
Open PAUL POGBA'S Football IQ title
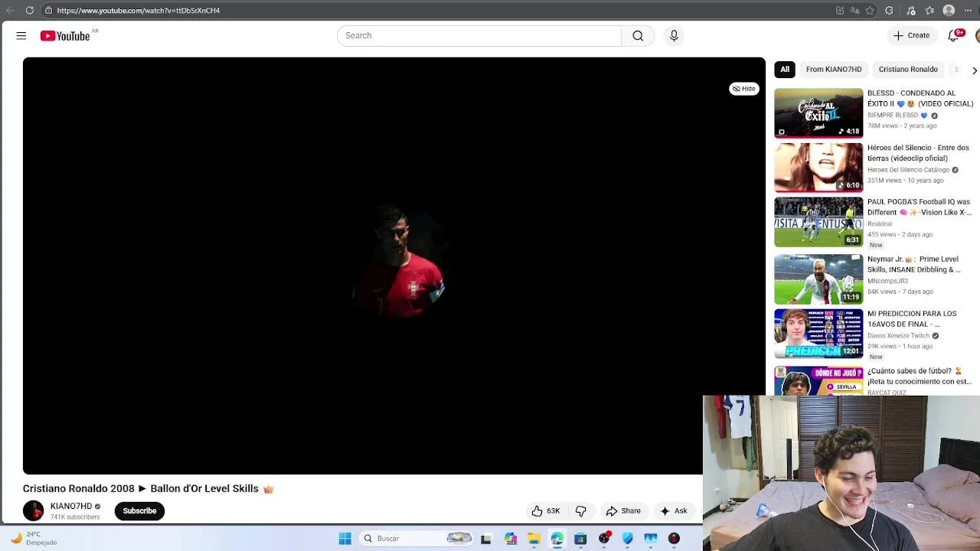[x=919, y=207]
